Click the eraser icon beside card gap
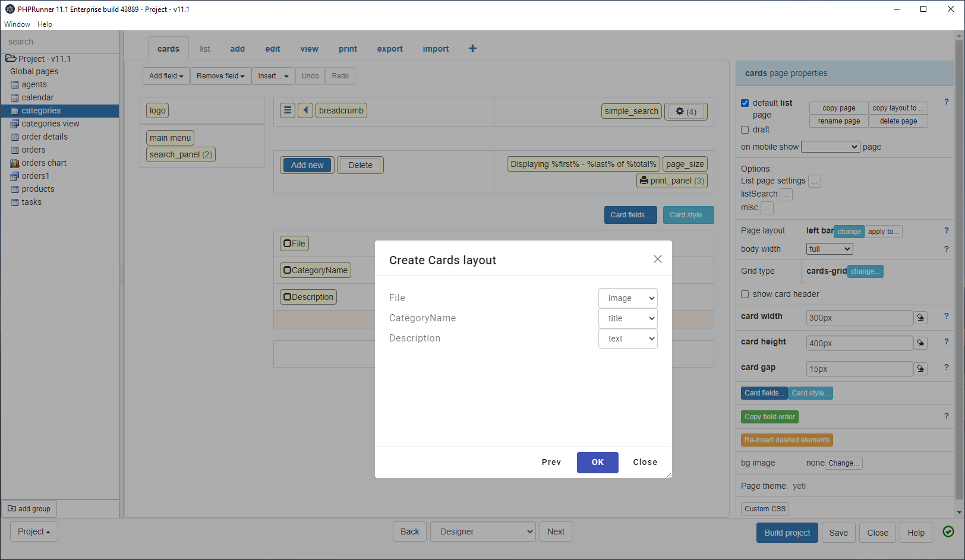 pos(920,369)
